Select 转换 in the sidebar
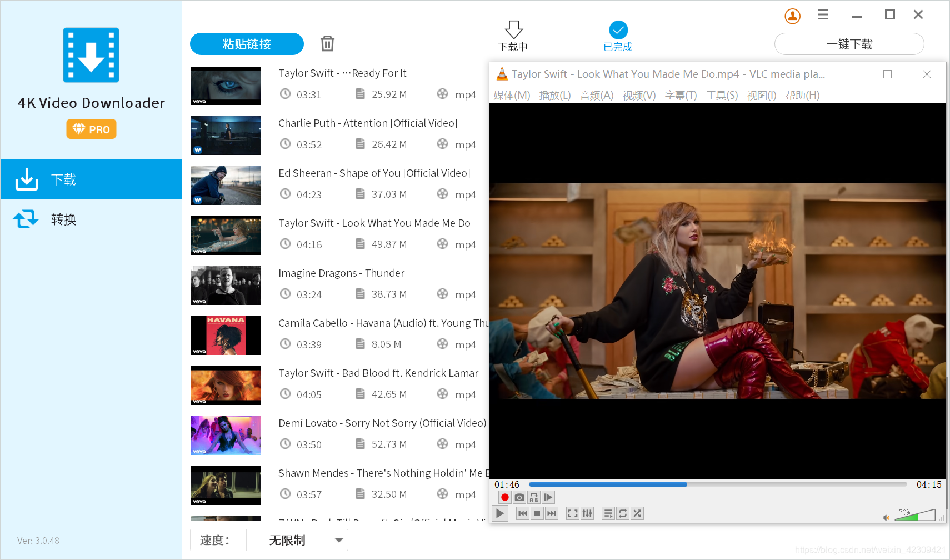 [91, 219]
